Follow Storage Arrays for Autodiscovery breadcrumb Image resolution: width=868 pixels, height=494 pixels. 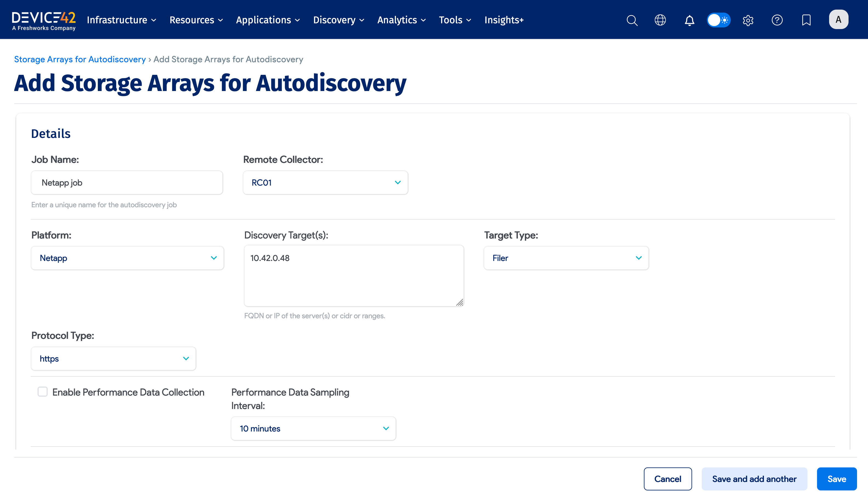[x=80, y=59]
